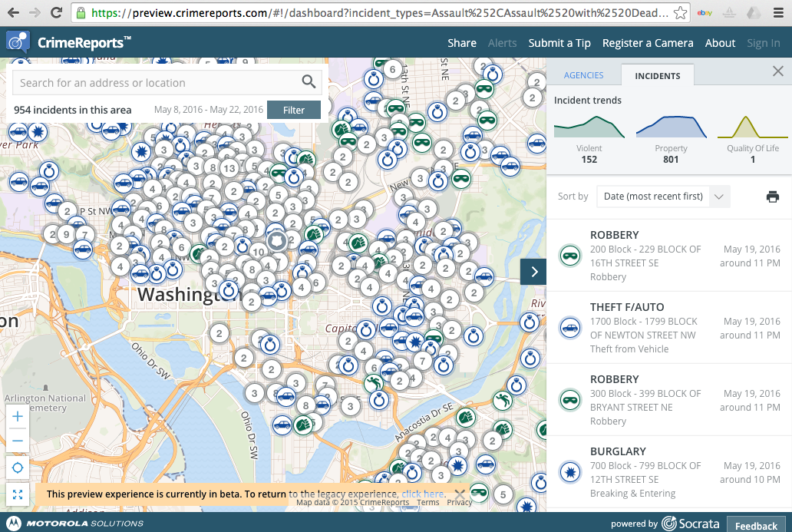This screenshot has width=792, height=532.
Task: Click the print incidents icon
Action: (x=772, y=197)
